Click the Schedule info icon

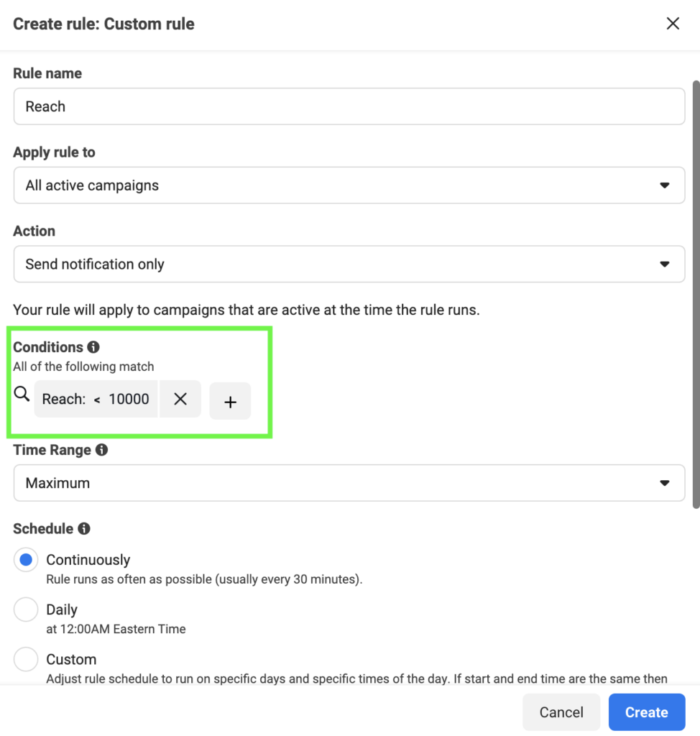84,529
